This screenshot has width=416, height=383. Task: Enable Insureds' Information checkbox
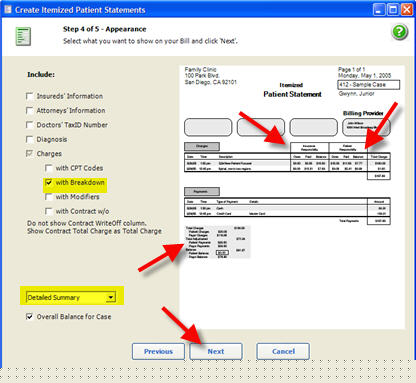[29, 96]
